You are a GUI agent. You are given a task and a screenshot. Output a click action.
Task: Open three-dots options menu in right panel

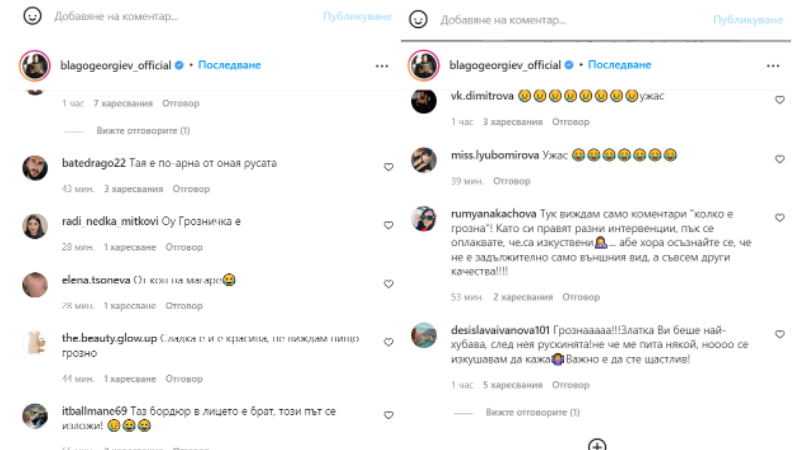[x=773, y=65]
